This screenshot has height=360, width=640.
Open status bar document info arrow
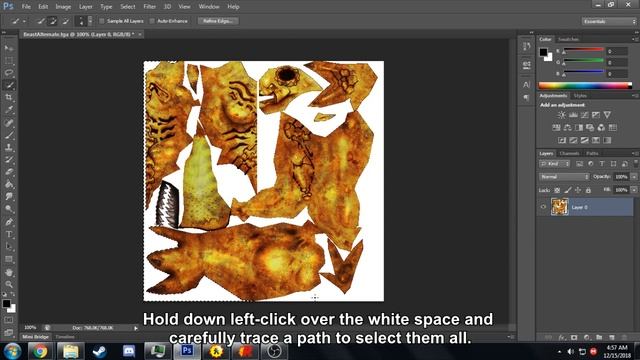[x=136, y=328]
